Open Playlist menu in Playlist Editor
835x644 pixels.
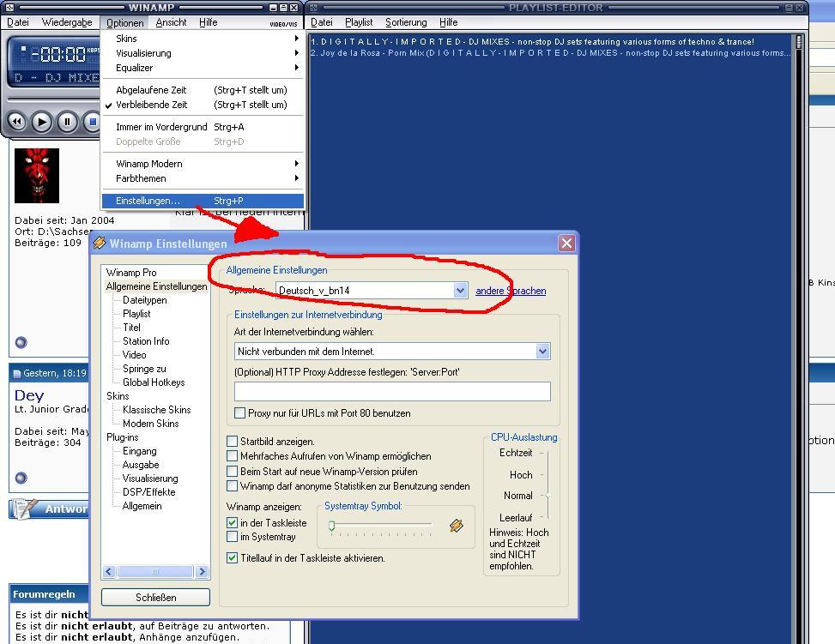[x=359, y=22]
